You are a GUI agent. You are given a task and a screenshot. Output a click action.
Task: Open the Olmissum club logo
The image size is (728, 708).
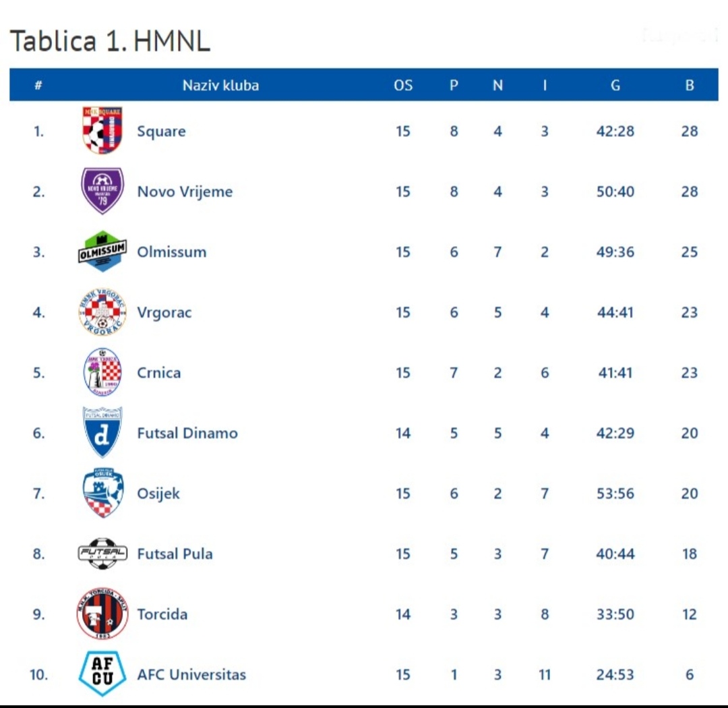(x=102, y=252)
